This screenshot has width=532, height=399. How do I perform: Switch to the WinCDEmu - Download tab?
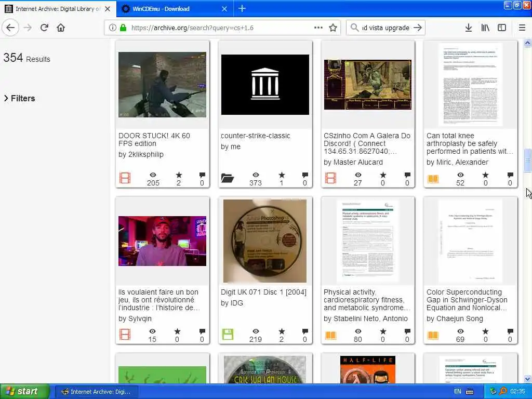click(175, 9)
